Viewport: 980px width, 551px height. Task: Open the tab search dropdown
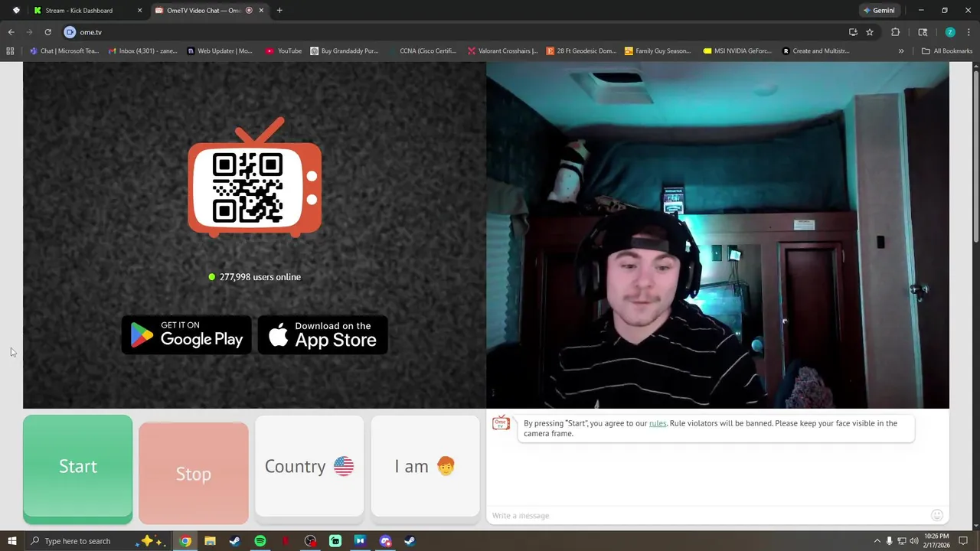click(x=16, y=11)
